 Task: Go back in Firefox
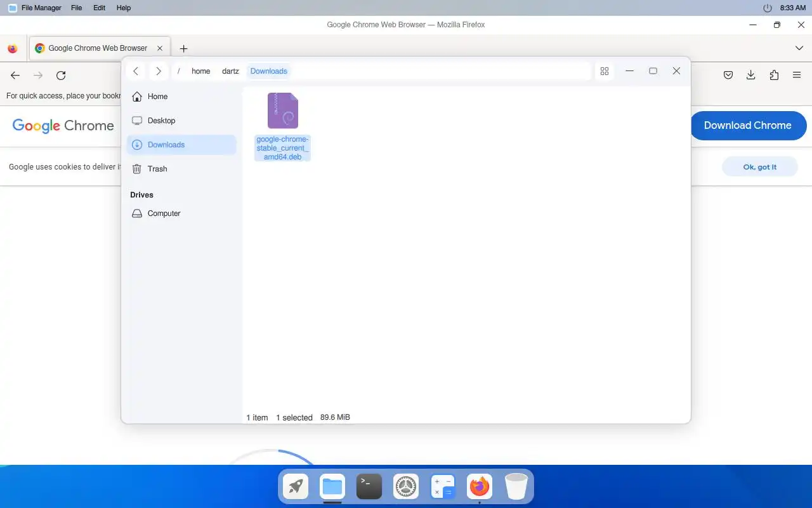tap(15, 76)
